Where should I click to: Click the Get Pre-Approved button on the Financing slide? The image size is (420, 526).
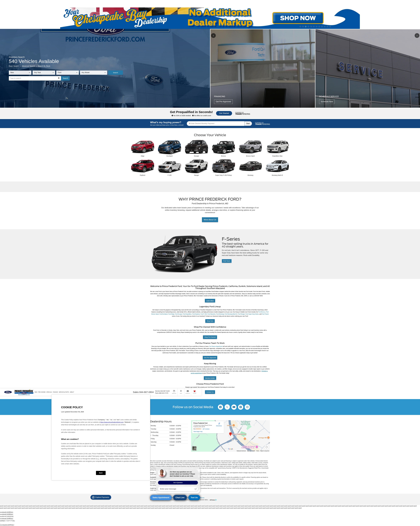[223, 102]
